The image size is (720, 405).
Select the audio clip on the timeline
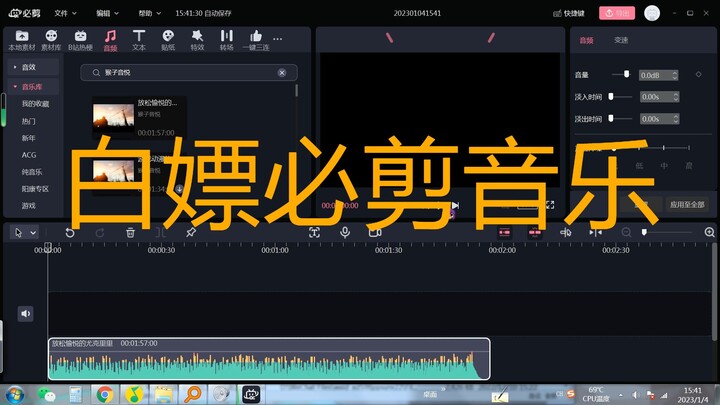(269, 359)
